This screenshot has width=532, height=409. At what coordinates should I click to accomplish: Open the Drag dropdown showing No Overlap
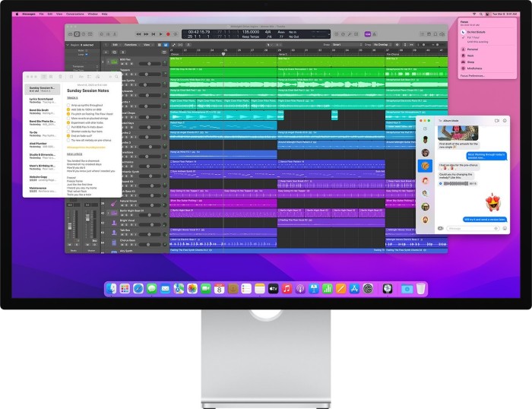coord(380,45)
